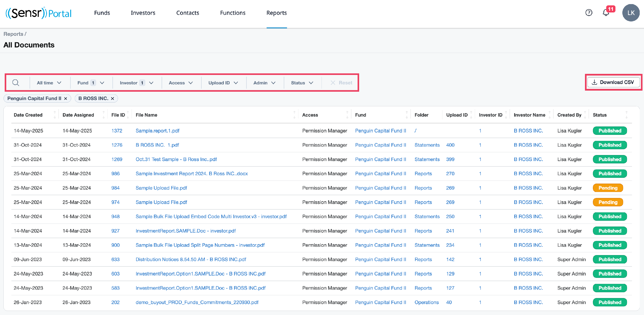
Task: Click the search magnifier icon
Action: point(16,83)
